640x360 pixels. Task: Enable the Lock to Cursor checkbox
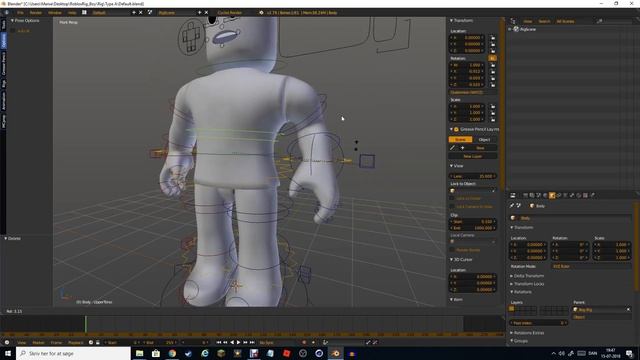(x=452, y=198)
